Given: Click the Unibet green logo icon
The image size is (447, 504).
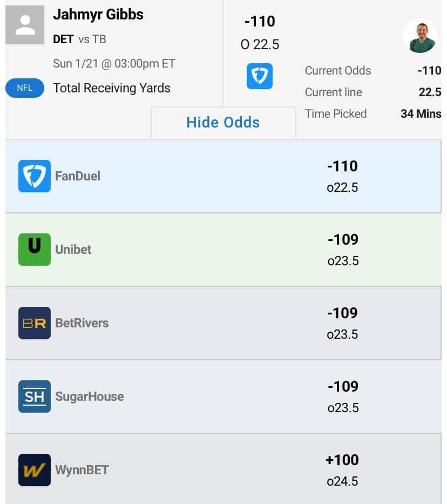Looking at the screenshot, I should [35, 250].
